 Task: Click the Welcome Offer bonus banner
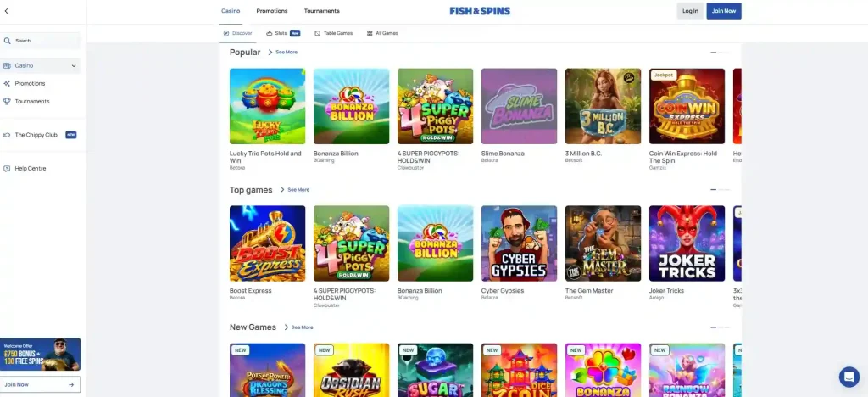point(40,355)
